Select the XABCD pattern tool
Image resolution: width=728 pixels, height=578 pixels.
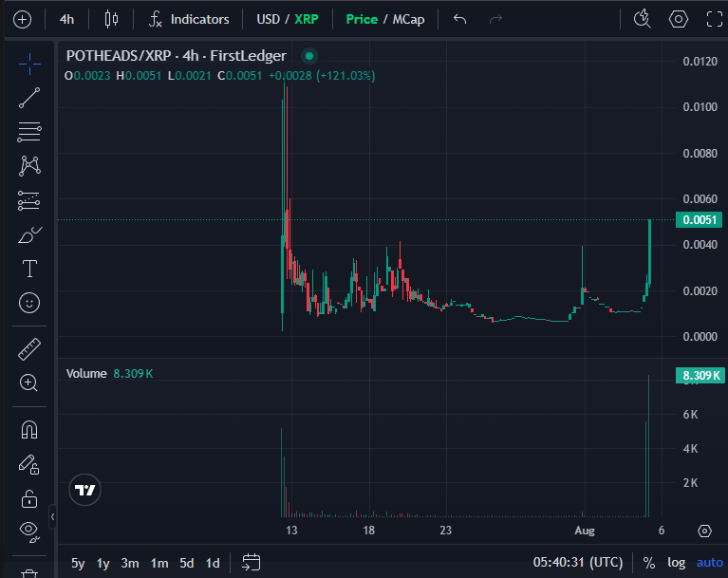[29, 166]
